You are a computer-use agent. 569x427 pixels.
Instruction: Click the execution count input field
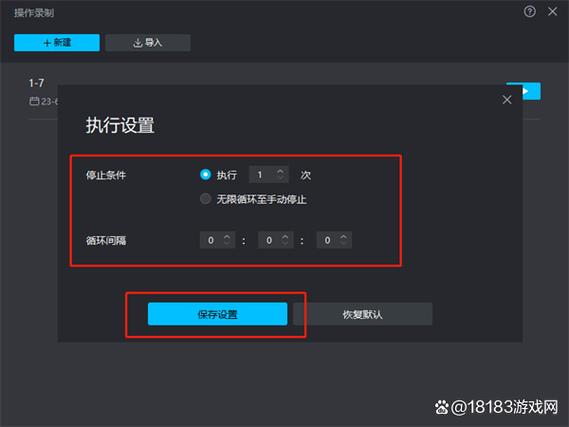point(269,175)
